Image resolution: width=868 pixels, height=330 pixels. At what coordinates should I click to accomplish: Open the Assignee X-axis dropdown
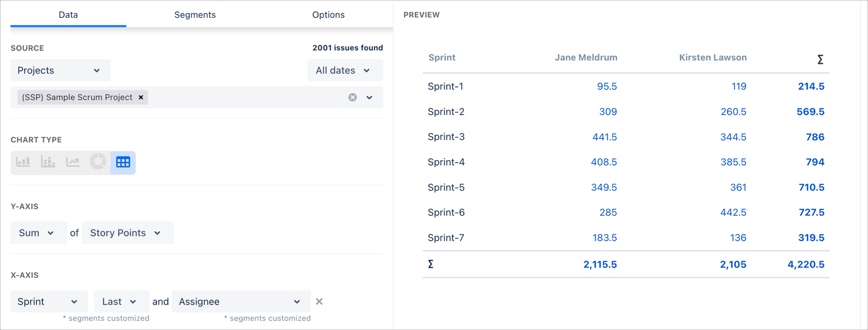(x=240, y=302)
